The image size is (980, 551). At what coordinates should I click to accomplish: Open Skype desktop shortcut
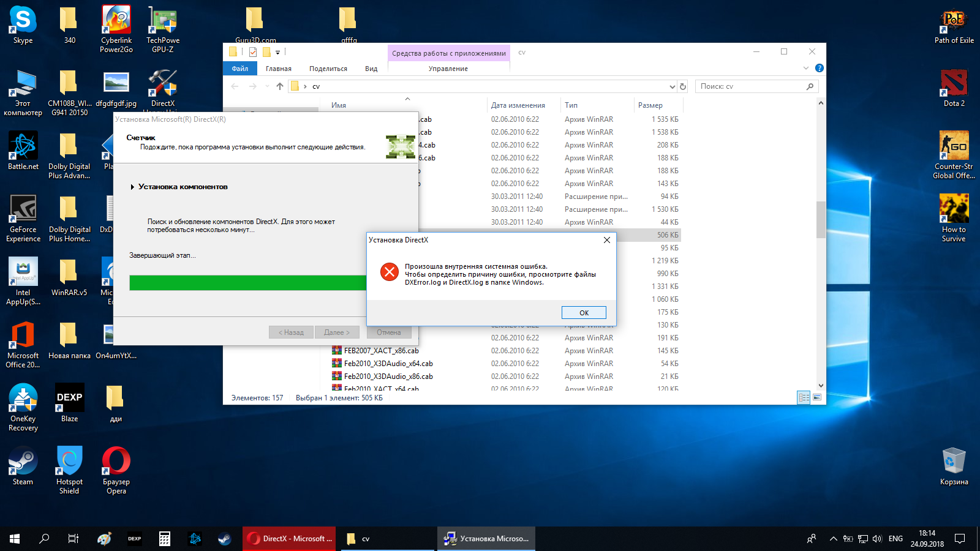(x=23, y=25)
